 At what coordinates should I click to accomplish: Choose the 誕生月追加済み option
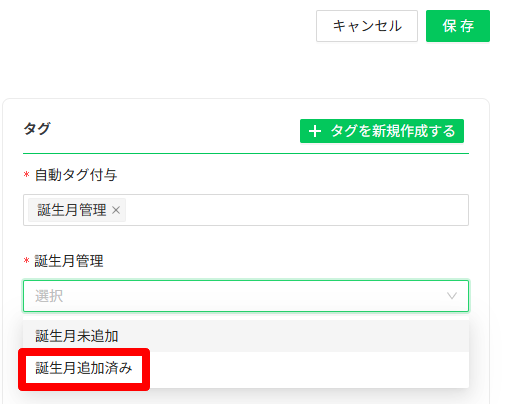(x=84, y=368)
